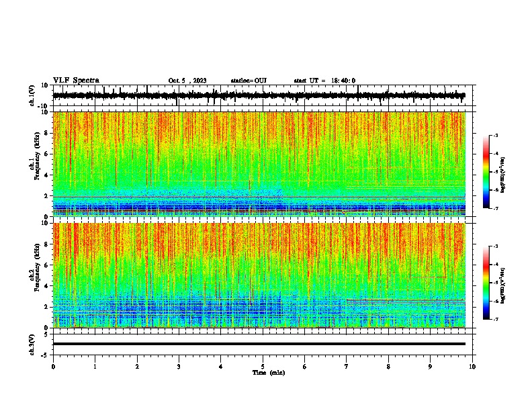The image size is (532, 411).
Task: Click the "-7" label on ch.2 color bar
Action: [496, 320]
